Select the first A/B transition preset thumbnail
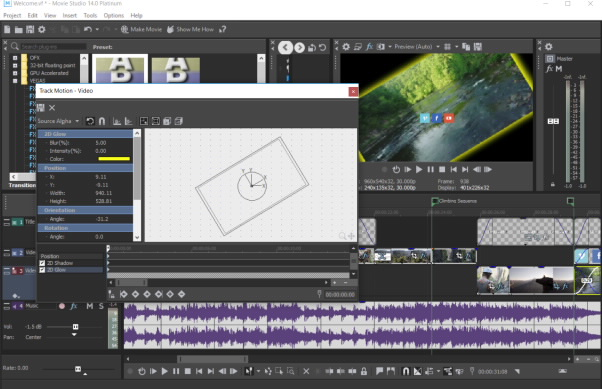The height and width of the screenshot is (389, 602). [x=120, y=69]
